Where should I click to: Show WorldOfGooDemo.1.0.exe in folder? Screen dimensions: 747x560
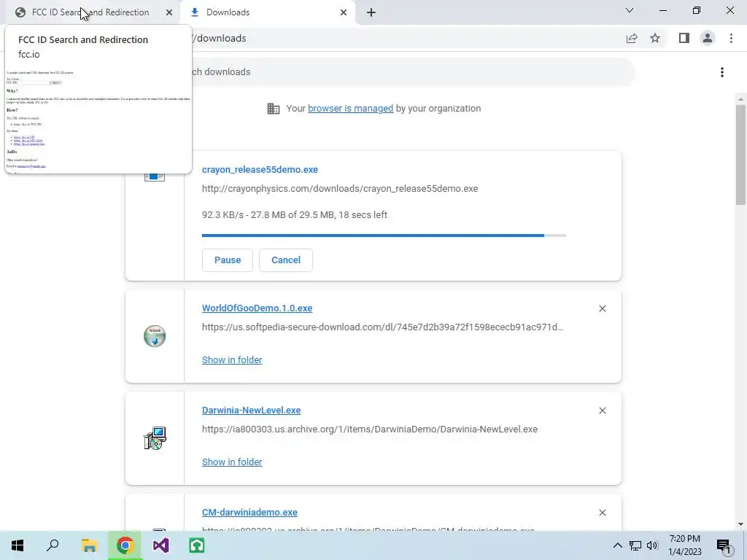click(x=232, y=360)
